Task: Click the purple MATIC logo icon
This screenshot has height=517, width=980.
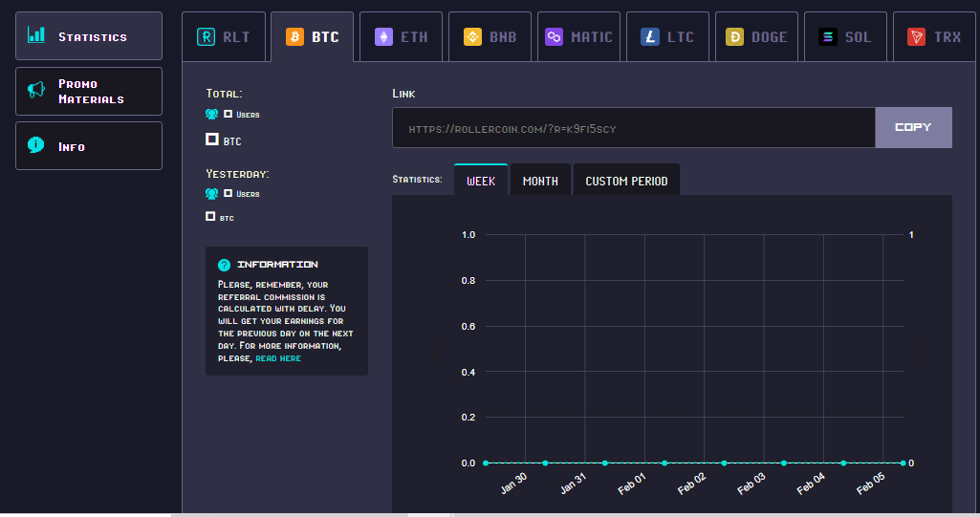Action: (x=554, y=37)
